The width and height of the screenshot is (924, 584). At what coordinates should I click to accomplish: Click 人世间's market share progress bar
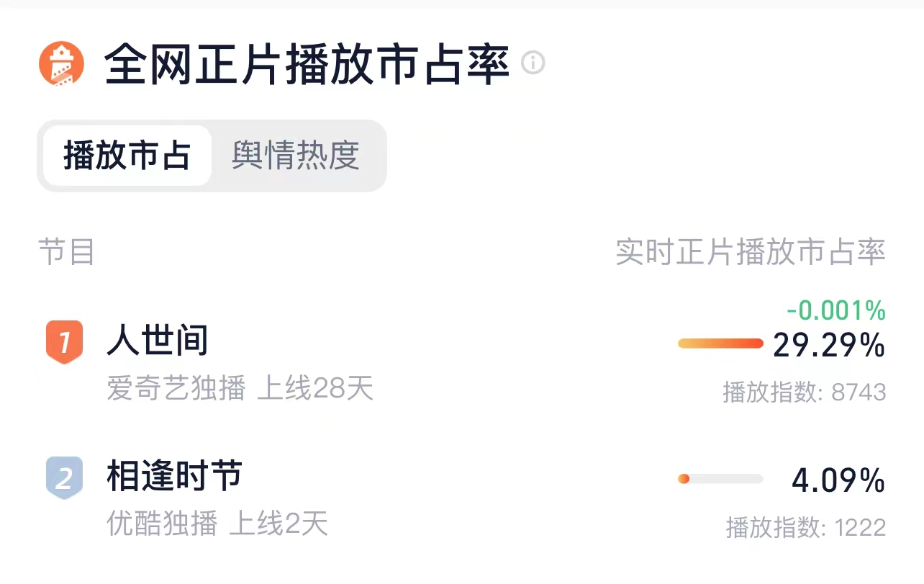tap(720, 343)
